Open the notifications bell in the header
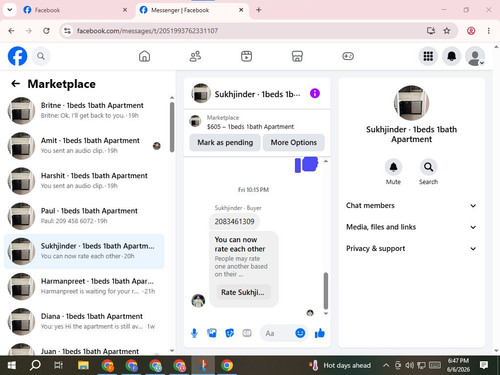Screen dimensions: 500x375 [x=451, y=56]
